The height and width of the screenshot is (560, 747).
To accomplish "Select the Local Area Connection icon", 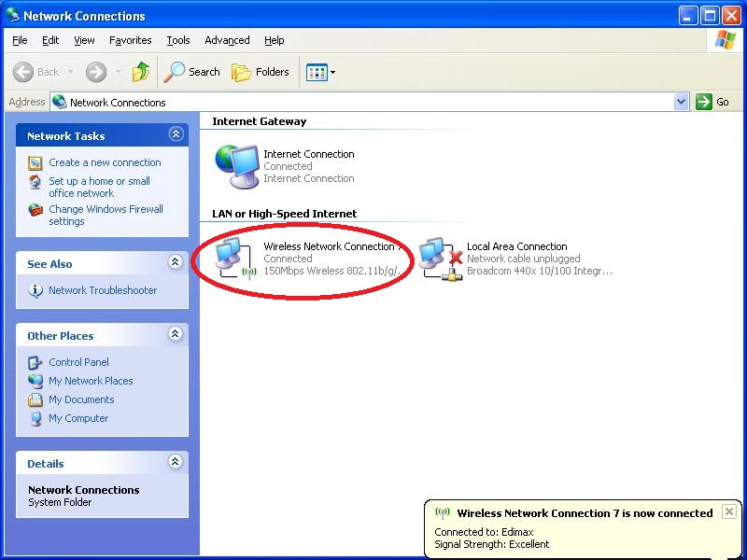I will click(x=441, y=259).
